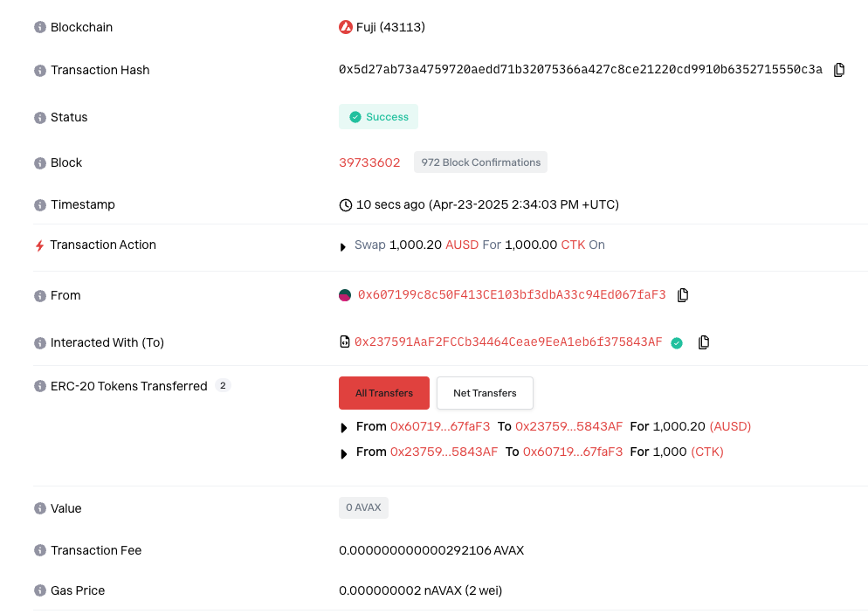Screen dimensions: 868x614
Task: Click the info icon beside Blockchain
Action: tap(38, 27)
